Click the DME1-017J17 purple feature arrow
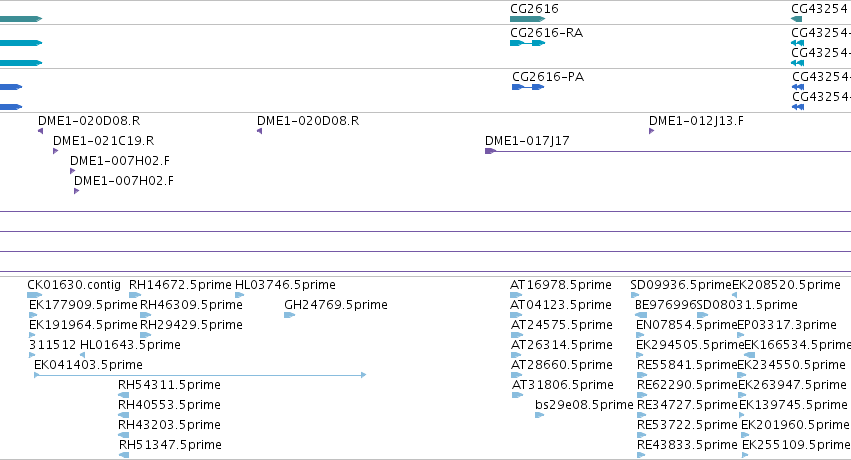 tap(490, 151)
